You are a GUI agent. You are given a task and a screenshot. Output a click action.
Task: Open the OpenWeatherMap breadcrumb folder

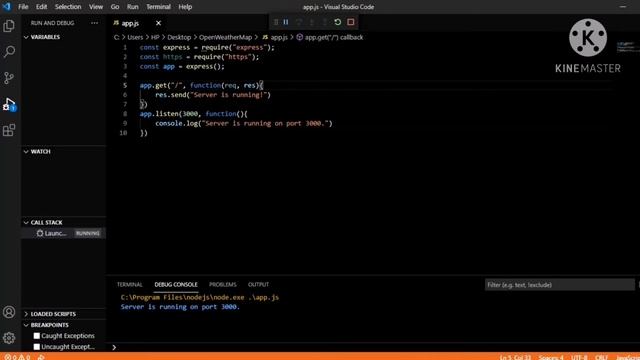(x=225, y=37)
